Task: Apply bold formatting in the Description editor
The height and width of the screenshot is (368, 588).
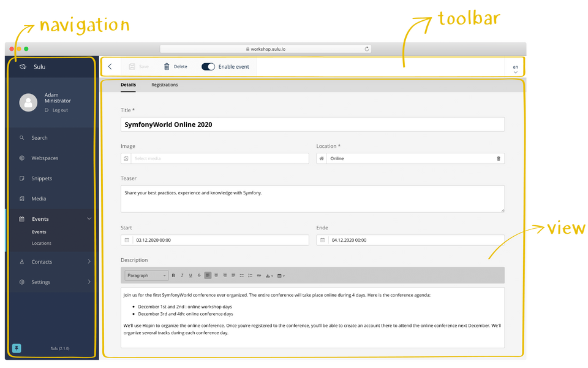Action: click(173, 275)
